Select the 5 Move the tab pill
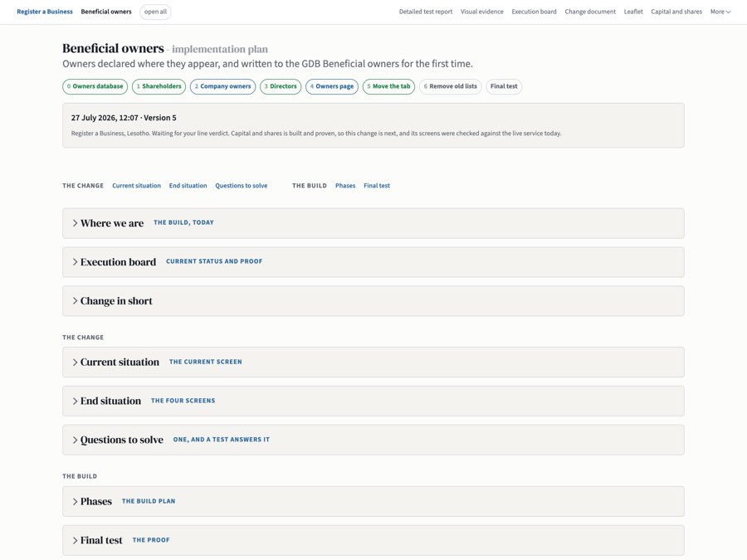 pos(388,86)
